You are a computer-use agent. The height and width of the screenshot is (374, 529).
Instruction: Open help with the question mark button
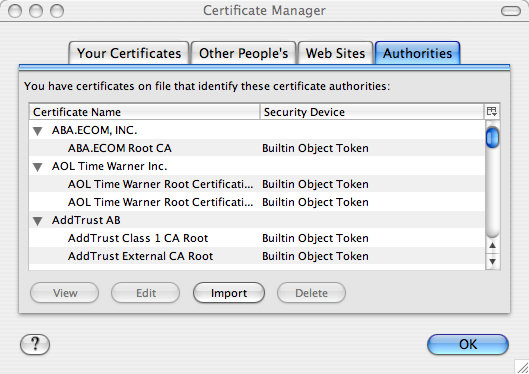[x=35, y=345]
